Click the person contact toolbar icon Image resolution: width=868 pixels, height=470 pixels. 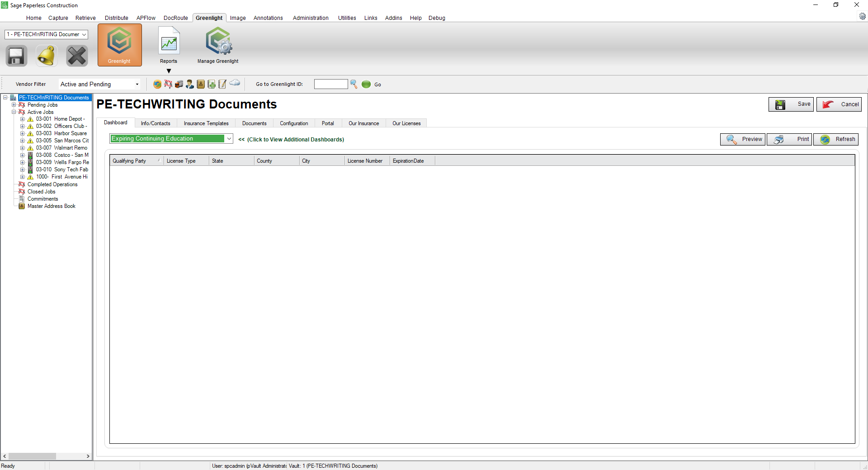(x=190, y=84)
